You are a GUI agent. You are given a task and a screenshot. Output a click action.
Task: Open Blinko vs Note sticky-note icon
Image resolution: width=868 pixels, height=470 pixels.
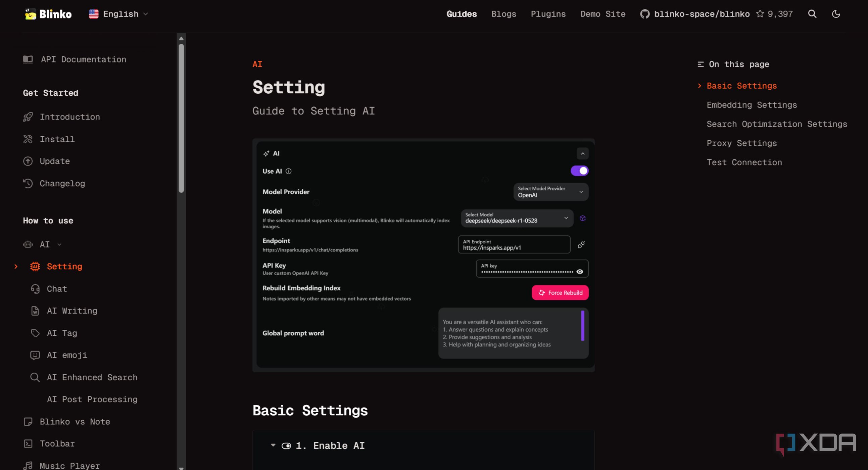pos(28,421)
